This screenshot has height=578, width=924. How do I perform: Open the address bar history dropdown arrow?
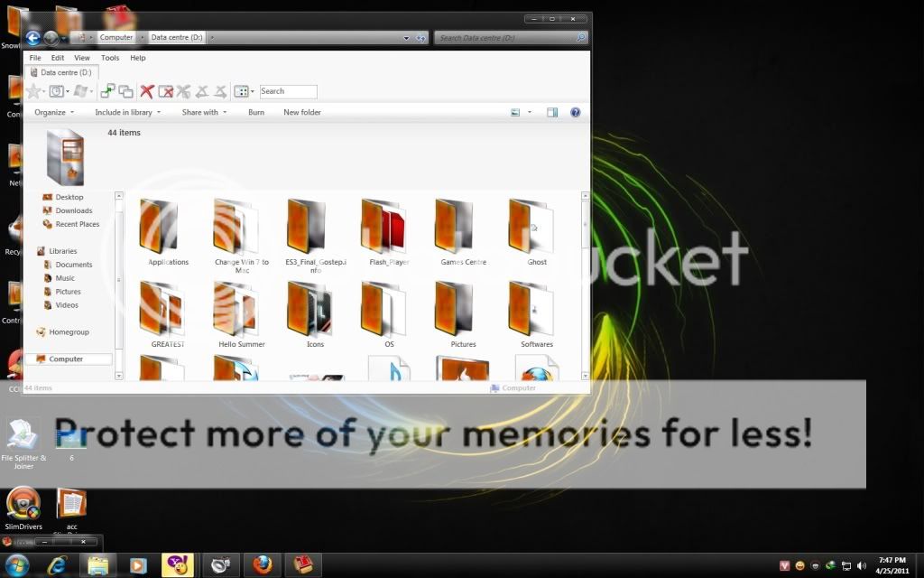(406, 38)
